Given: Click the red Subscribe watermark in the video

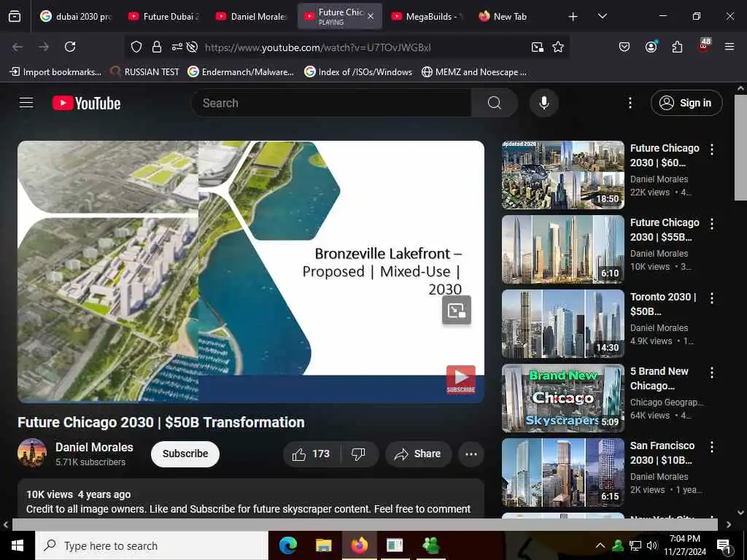Looking at the screenshot, I should (461, 379).
